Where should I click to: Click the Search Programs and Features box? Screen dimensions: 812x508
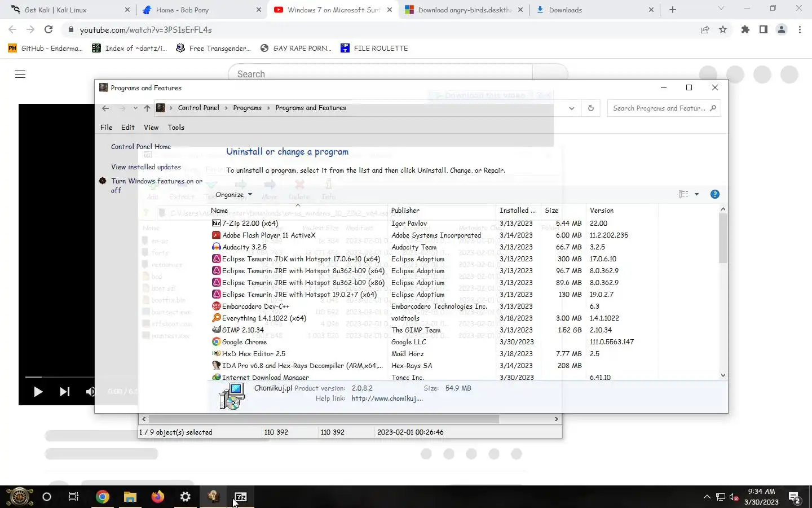click(664, 108)
